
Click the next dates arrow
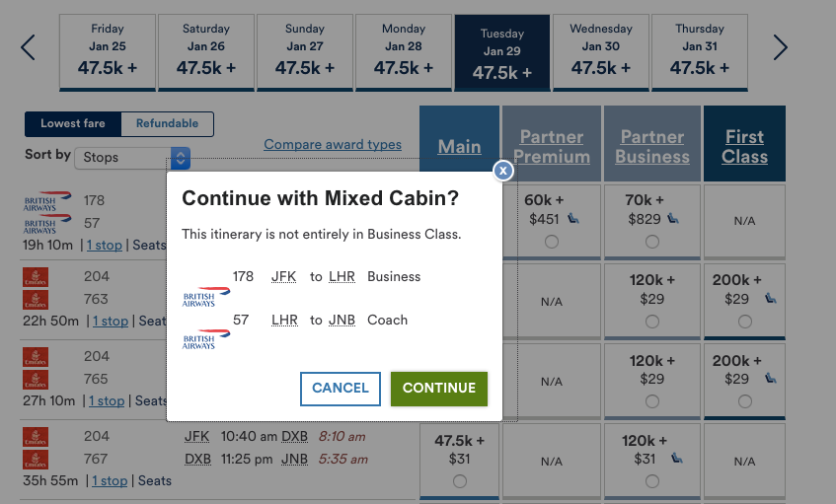[x=781, y=47]
